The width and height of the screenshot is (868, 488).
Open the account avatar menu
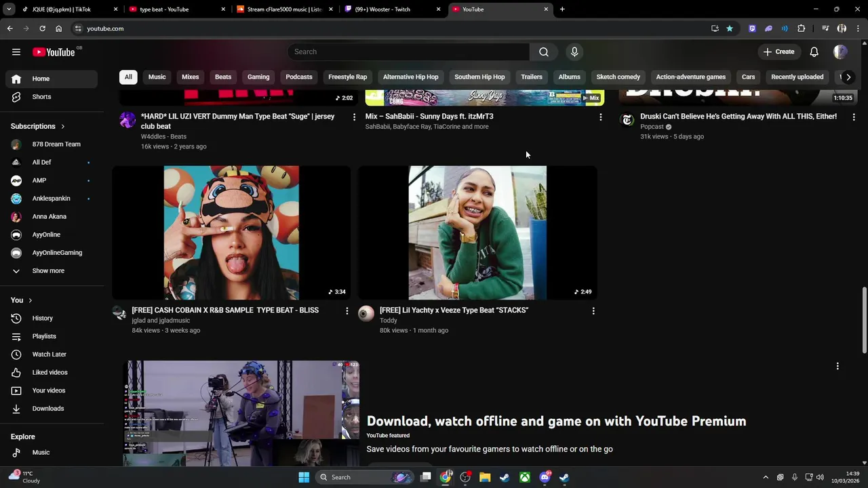coord(840,52)
